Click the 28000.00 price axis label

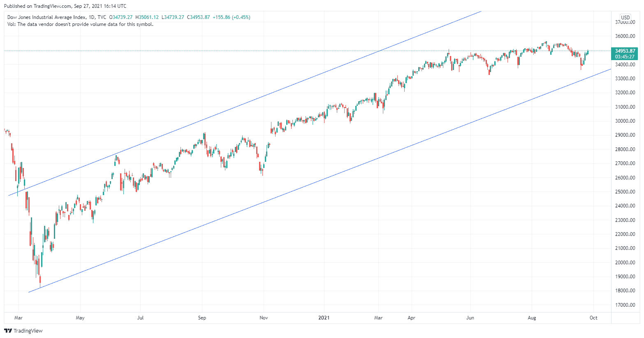pyautogui.click(x=625, y=149)
